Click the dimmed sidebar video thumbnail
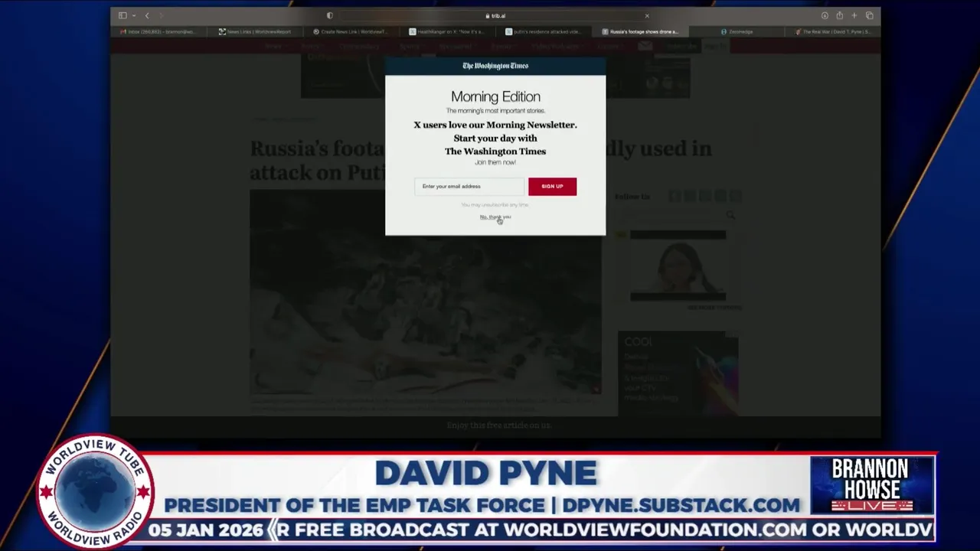980x551 pixels. click(678, 266)
